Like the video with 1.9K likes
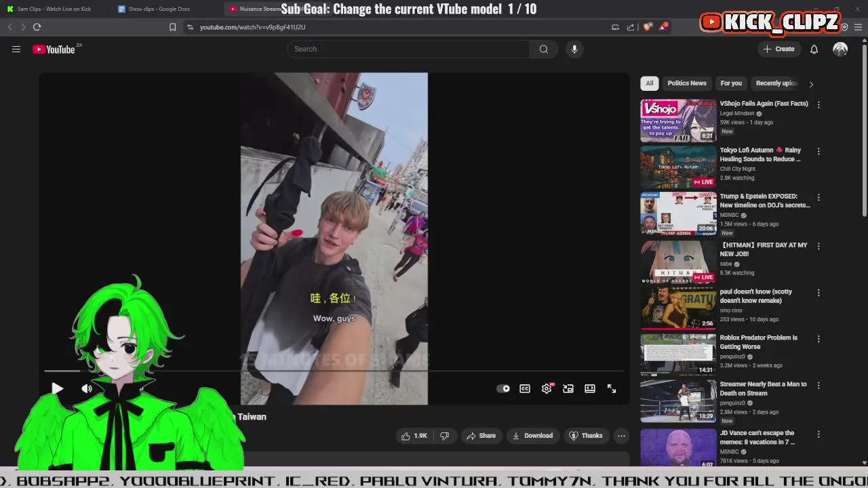Viewport: 868px width, 488px height. tap(414, 436)
